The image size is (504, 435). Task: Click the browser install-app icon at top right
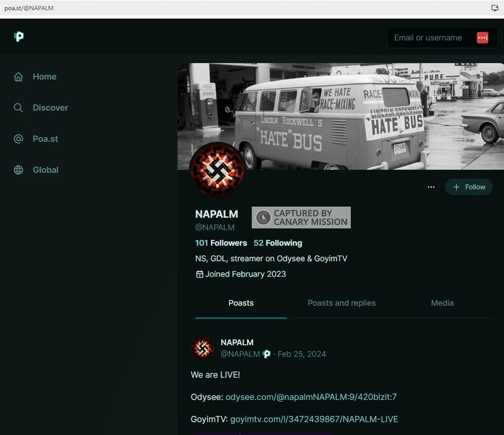click(495, 8)
